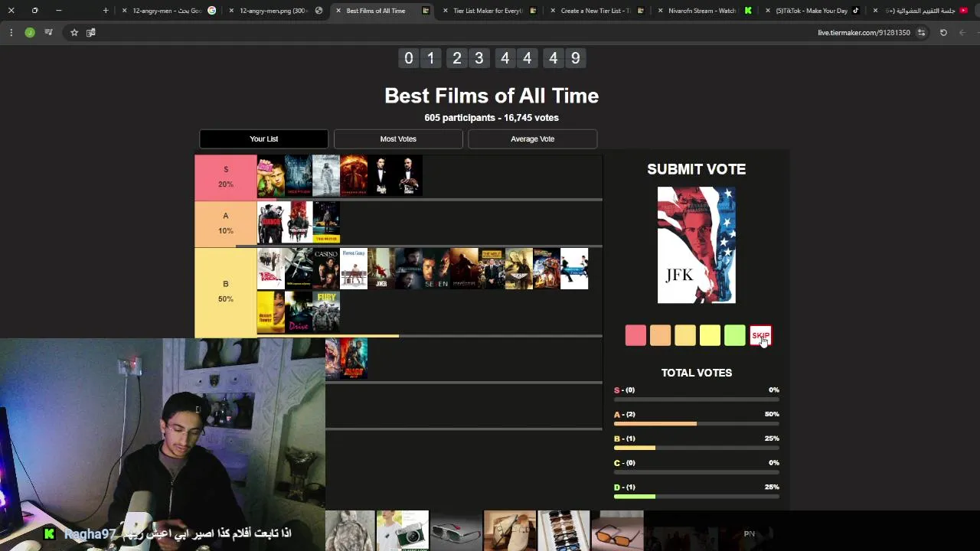Click the 'Best Films of All Time' heading
This screenshot has width=980, height=551.
[492, 96]
